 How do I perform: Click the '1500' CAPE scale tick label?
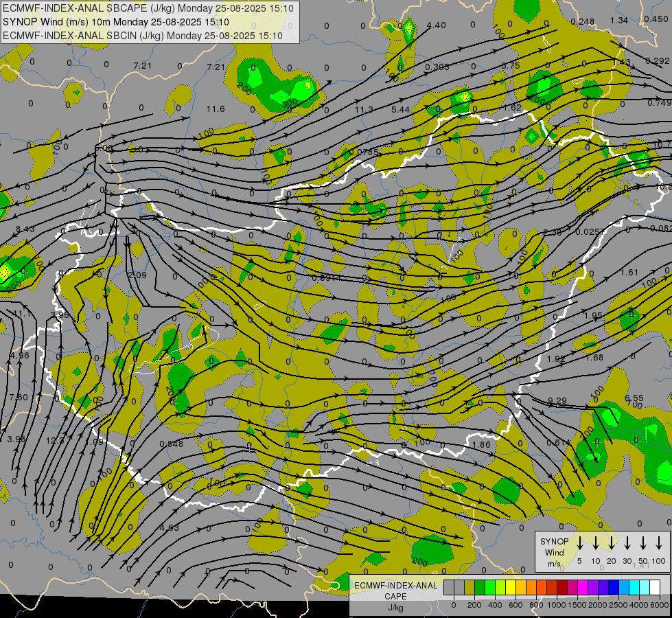[x=577, y=605]
